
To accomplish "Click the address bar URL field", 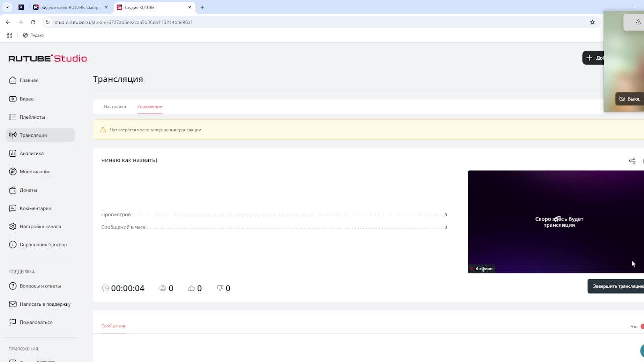I will [319, 22].
